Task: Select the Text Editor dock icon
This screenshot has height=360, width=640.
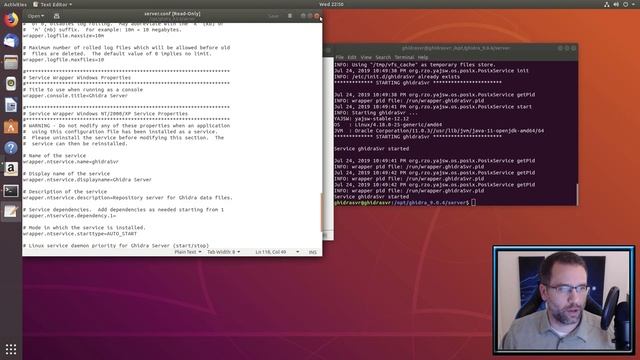Action: pos(11,211)
